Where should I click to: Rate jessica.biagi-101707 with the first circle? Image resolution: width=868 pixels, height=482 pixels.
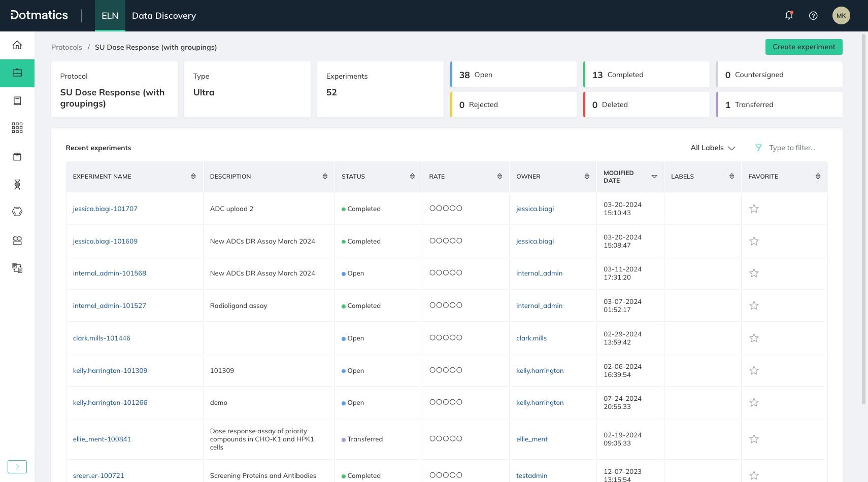pos(432,208)
